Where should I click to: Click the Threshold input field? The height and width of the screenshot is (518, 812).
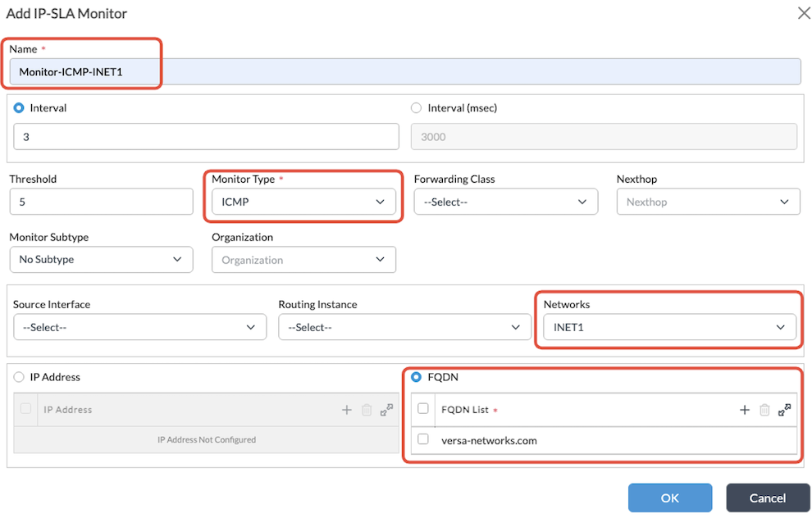click(x=101, y=202)
